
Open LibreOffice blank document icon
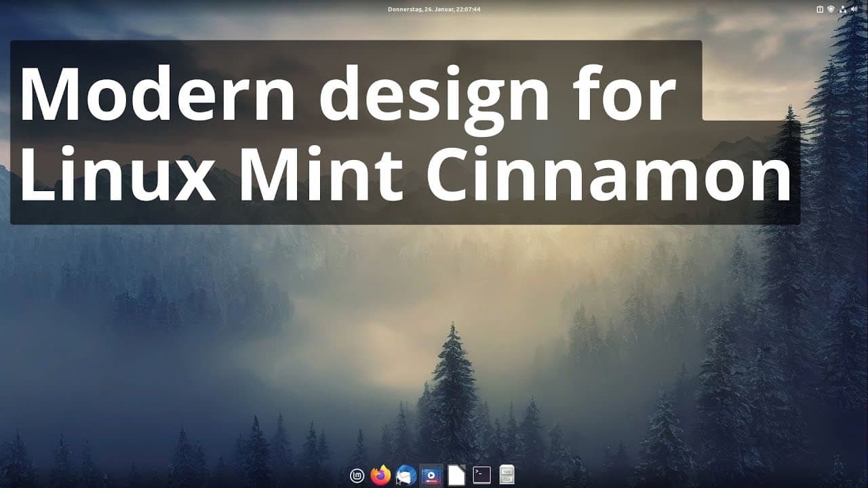click(x=456, y=475)
